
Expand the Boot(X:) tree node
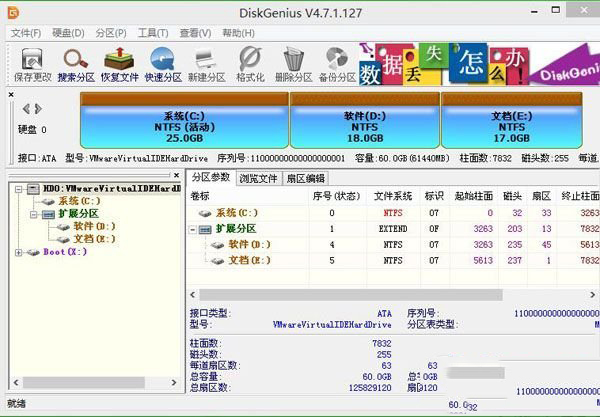coord(18,252)
